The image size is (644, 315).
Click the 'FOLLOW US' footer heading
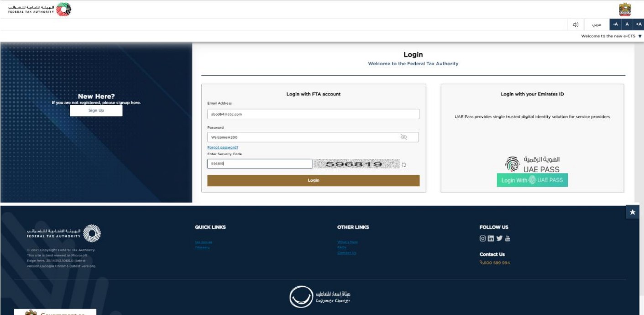(x=494, y=227)
